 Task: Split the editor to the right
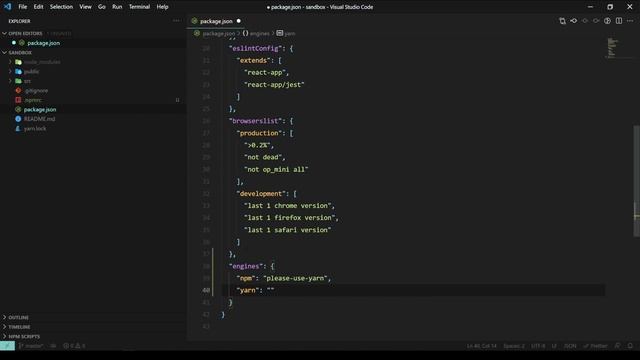(619, 21)
